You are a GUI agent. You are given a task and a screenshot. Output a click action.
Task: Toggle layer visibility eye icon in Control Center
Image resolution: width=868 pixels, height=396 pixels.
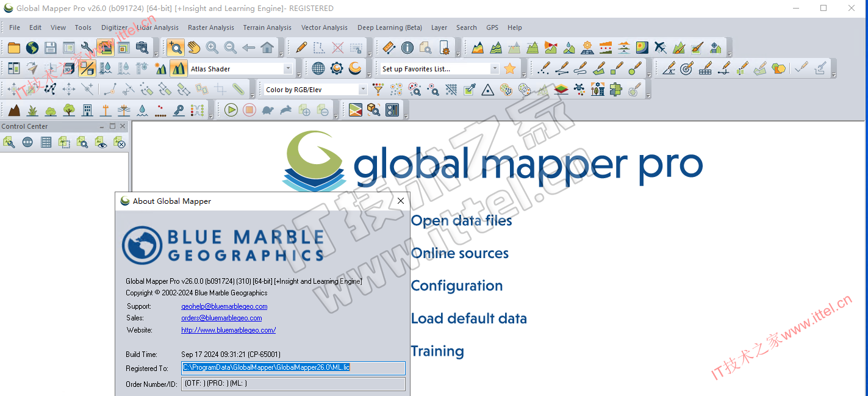[x=101, y=142]
